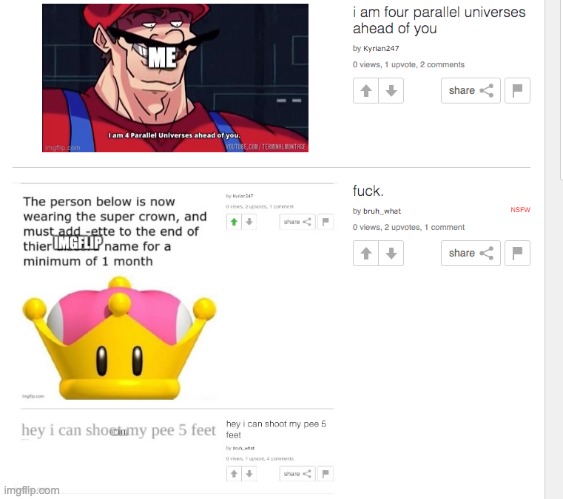Downvote the four parallel universes meme
This screenshot has width=563, height=499.
(391, 90)
